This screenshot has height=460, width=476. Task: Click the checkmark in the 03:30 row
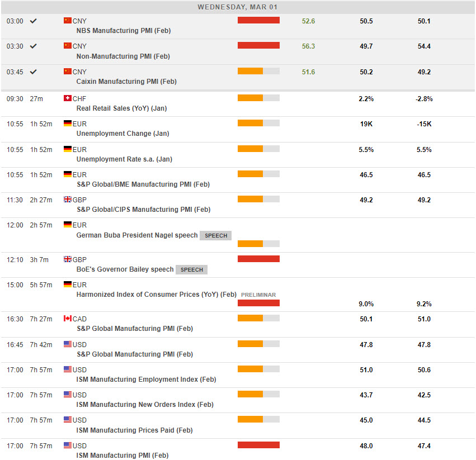coord(33,46)
